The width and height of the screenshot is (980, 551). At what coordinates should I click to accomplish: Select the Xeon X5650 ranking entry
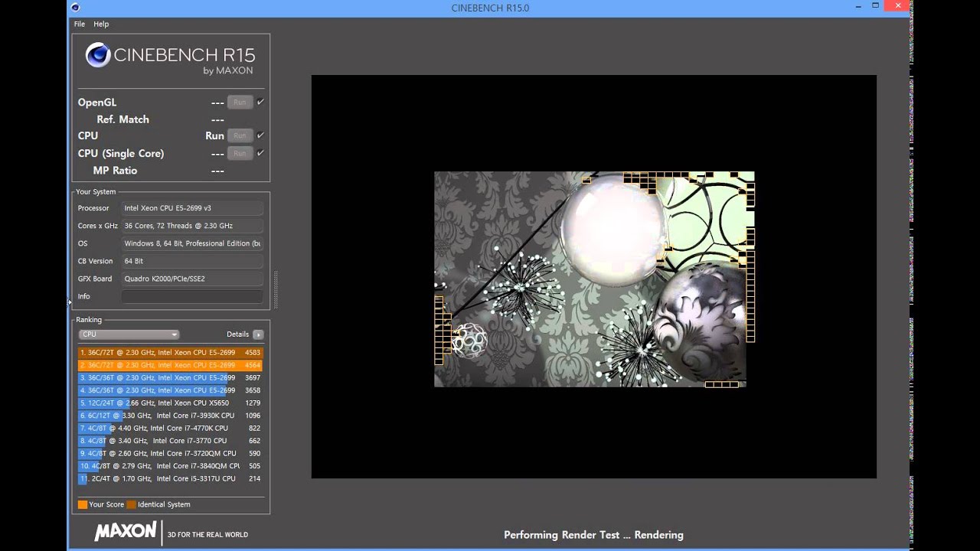pyautogui.click(x=170, y=403)
